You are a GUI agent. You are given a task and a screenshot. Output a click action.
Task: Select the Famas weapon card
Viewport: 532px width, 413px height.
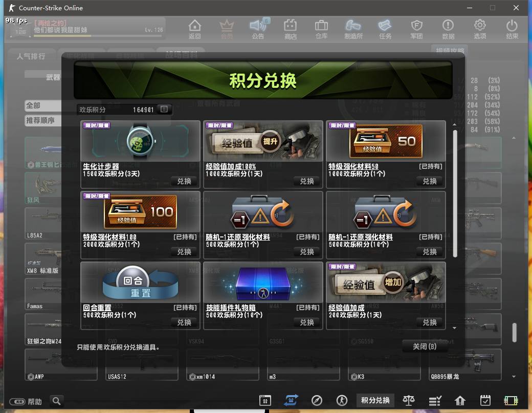(43, 294)
